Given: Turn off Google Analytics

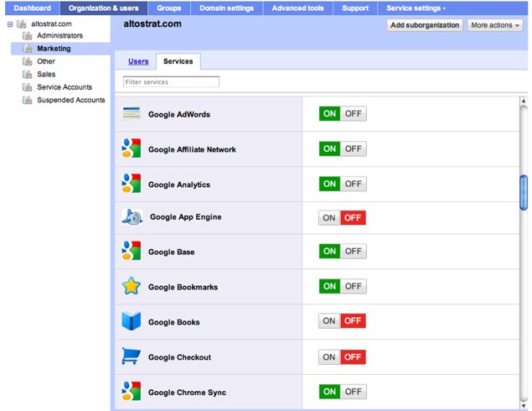Looking at the screenshot, I should 354,184.
